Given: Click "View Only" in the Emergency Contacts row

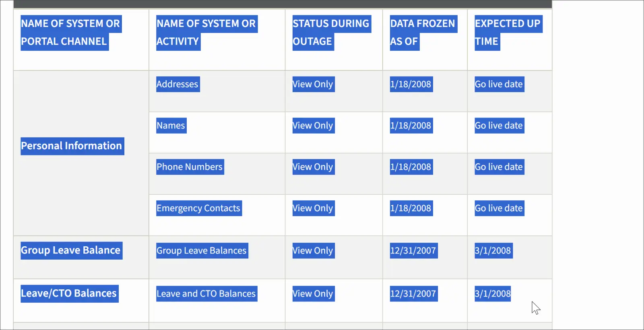Looking at the screenshot, I should pos(313,208).
